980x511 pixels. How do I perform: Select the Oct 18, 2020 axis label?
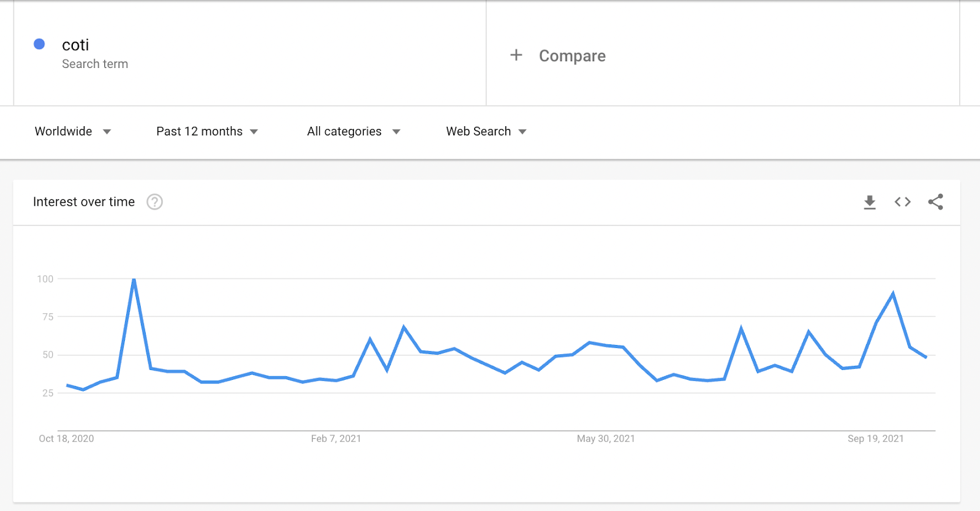click(66, 439)
